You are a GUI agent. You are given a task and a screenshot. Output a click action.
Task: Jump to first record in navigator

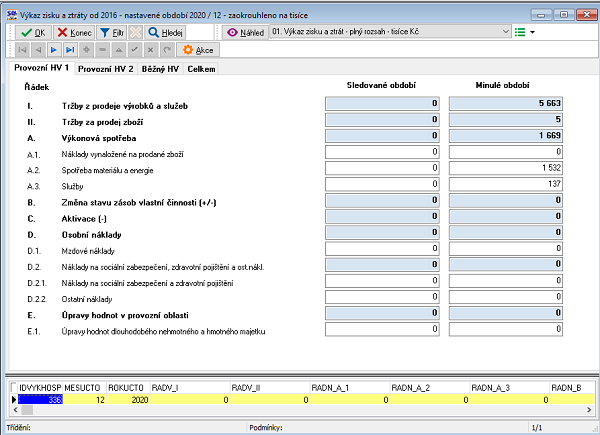click(x=22, y=49)
